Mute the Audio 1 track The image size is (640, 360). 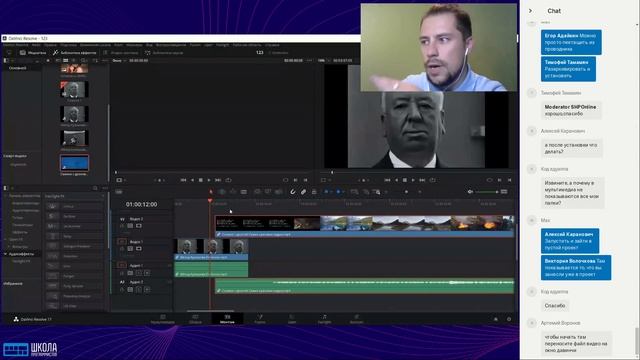(x=147, y=273)
